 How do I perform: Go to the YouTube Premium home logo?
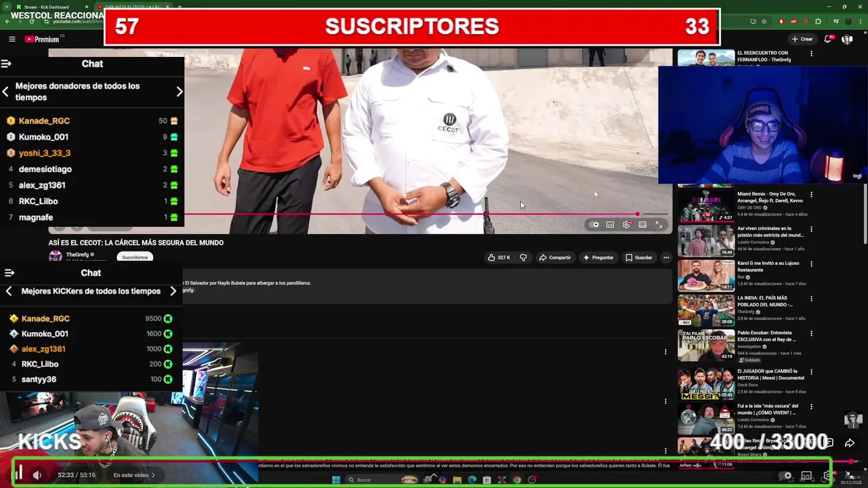42,39
